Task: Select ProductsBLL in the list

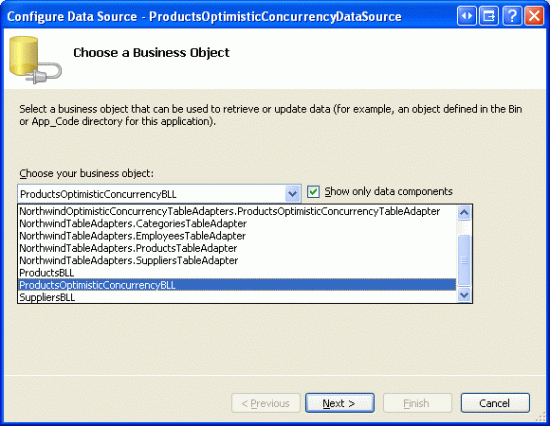Action: pyautogui.click(x=237, y=273)
